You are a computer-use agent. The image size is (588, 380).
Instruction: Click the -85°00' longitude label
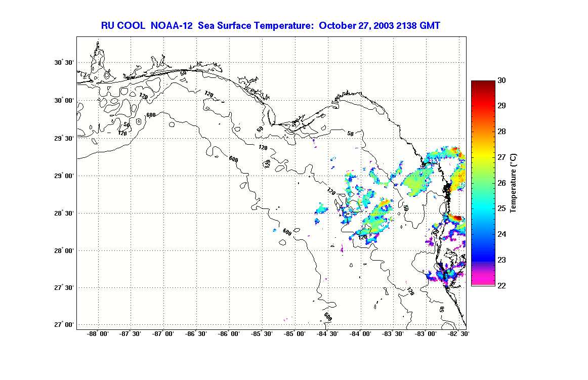click(295, 334)
